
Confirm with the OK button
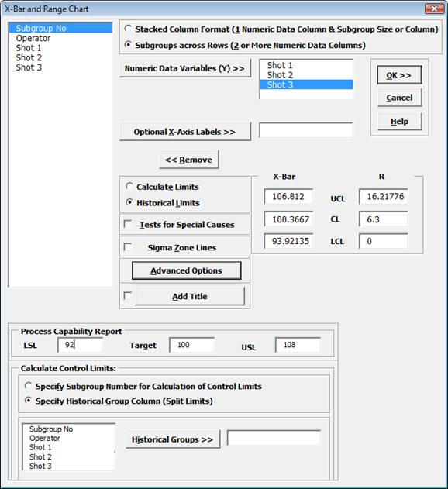(x=399, y=75)
